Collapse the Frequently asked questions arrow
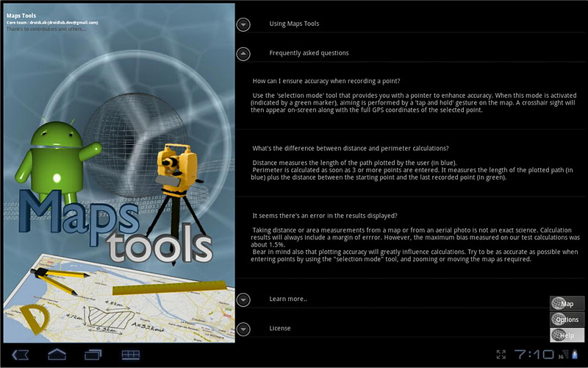588x368 pixels. coord(243,54)
